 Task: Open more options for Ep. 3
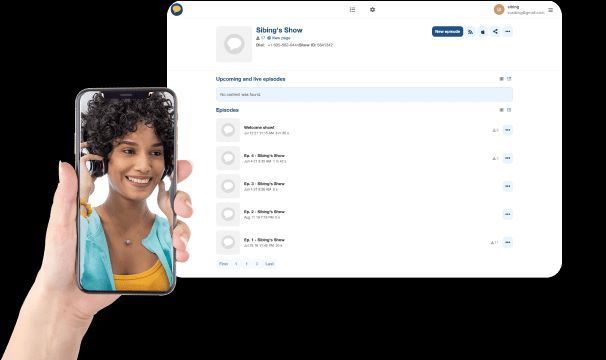(508, 186)
